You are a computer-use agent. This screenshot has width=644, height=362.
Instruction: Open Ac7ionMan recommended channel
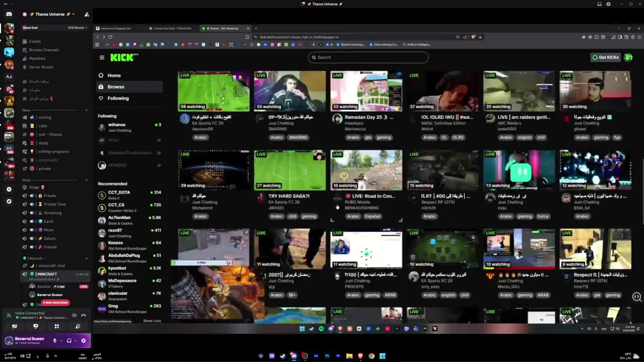click(x=129, y=220)
